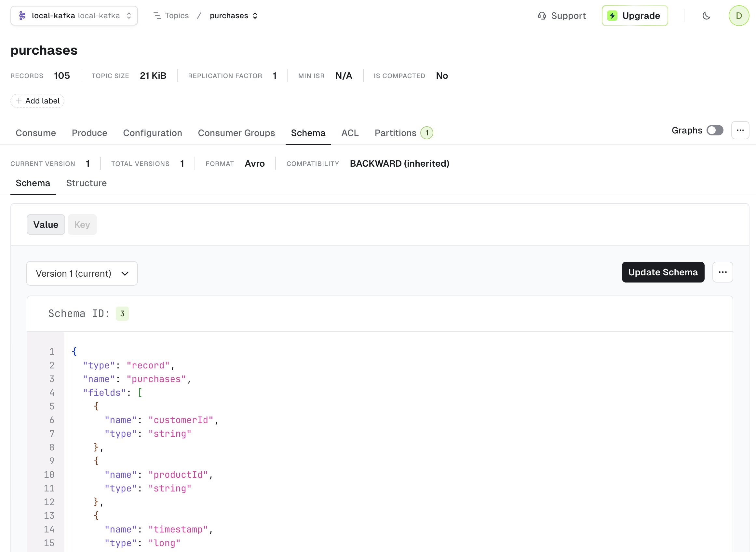Click line number 10 in code gutter
Image resolution: width=756 pixels, height=552 pixels.
(49, 475)
